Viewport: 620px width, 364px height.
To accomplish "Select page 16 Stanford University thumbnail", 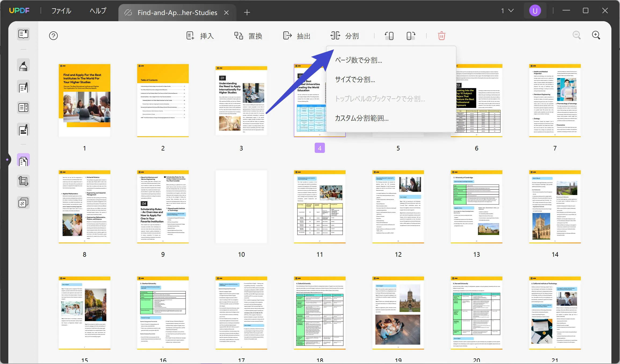I will pyautogui.click(x=163, y=313).
